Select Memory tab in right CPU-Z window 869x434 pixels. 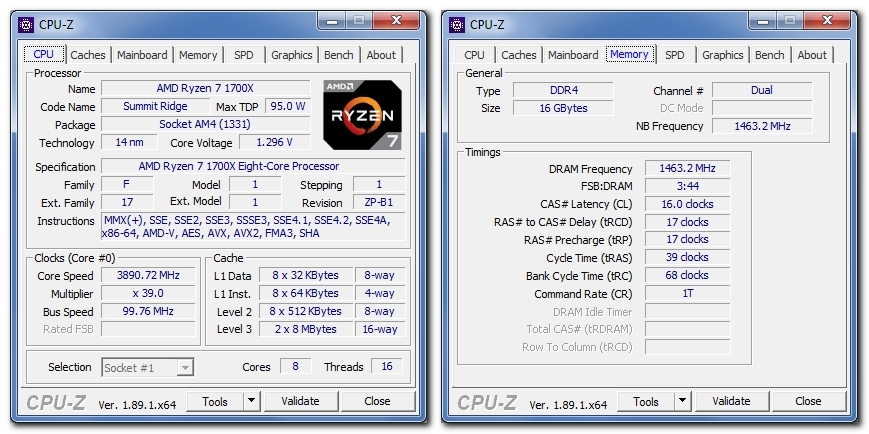(630, 54)
